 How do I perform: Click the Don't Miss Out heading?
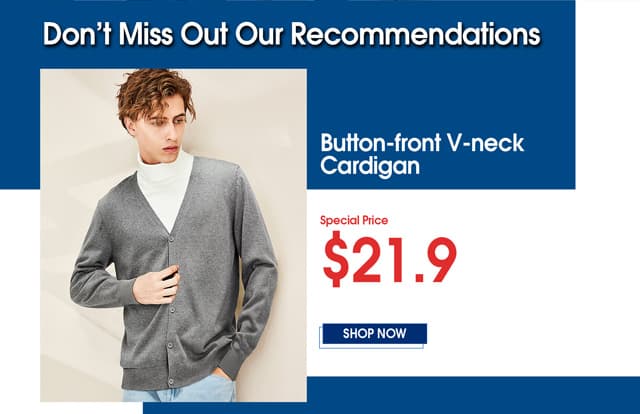tap(292, 34)
